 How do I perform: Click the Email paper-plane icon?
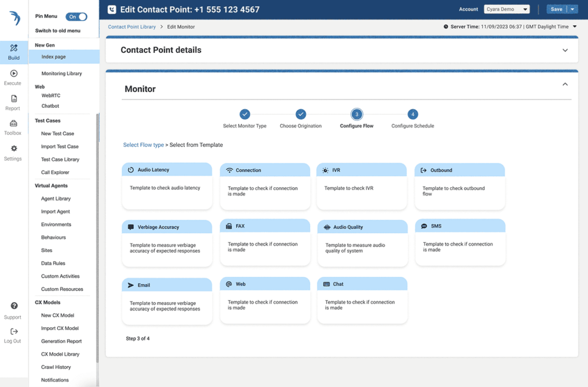click(130, 285)
